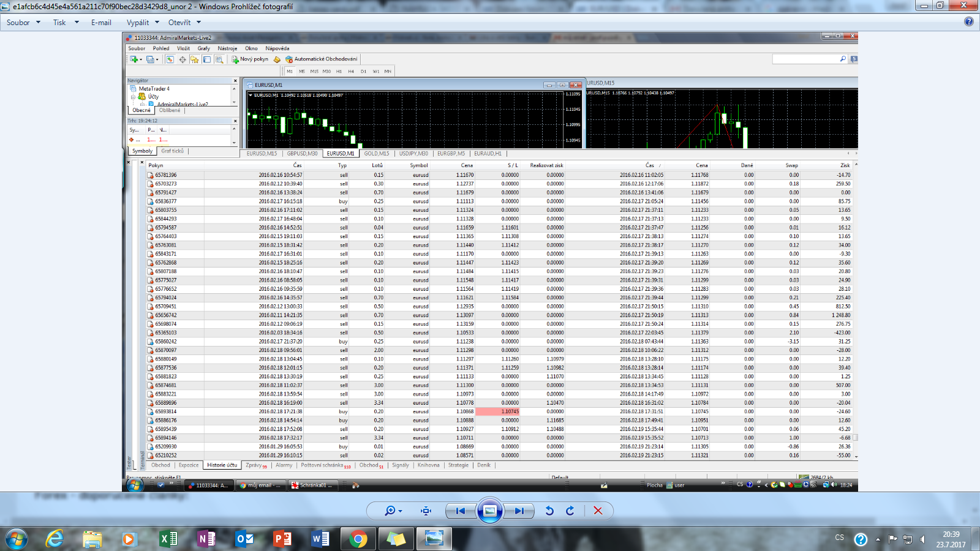Open the Nástroje menu in MetaTrader
980x551 pixels.
click(x=227, y=48)
